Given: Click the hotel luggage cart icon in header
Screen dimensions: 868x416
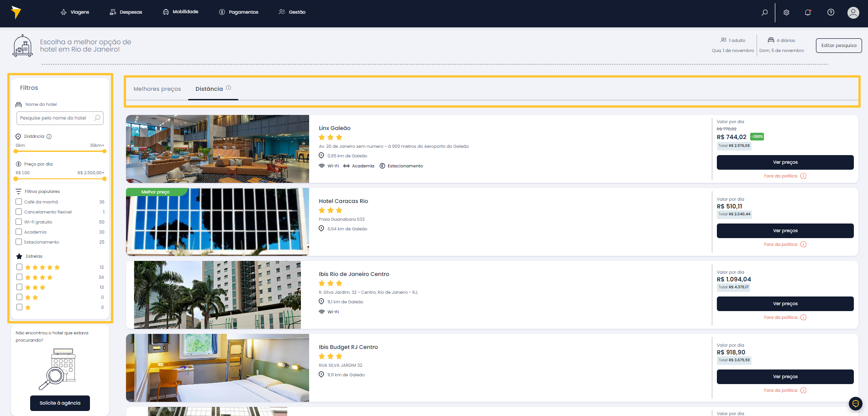Looking at the screenshot, I should pyautogui.click(x=23, y=46).
